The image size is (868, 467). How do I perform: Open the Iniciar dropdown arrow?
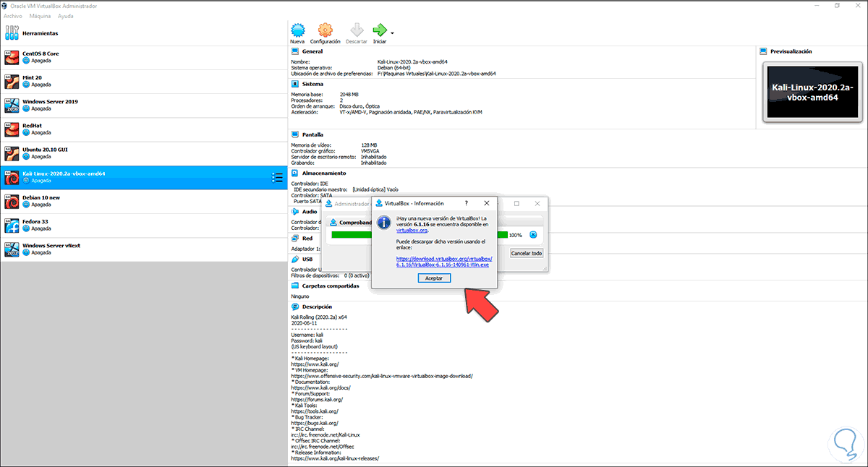pyautogui.click(x=392, y=33)
